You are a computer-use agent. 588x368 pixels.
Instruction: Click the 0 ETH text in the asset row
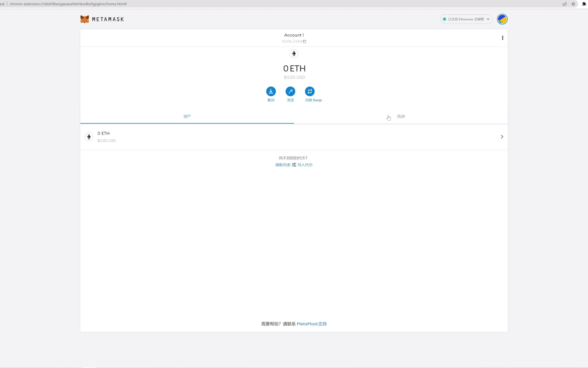point(103,133)
